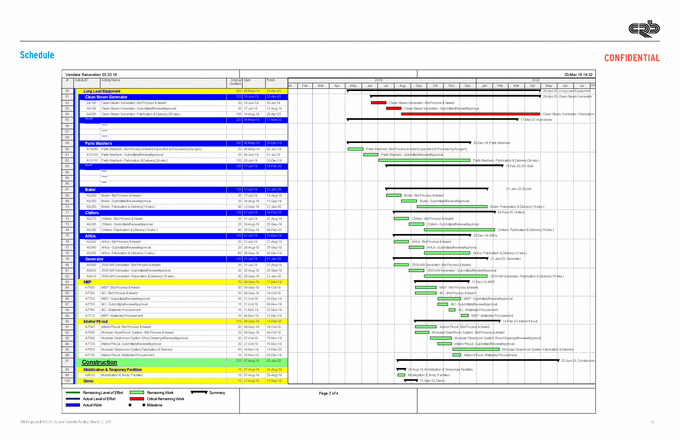Click the Dec month header in the timeline
680x440 pixels.
[468, 86]
